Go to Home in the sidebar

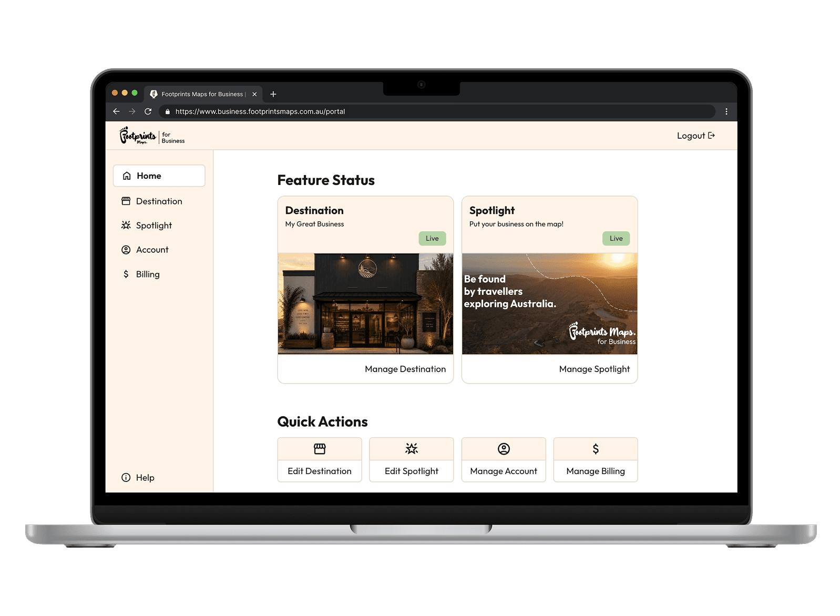159,176
